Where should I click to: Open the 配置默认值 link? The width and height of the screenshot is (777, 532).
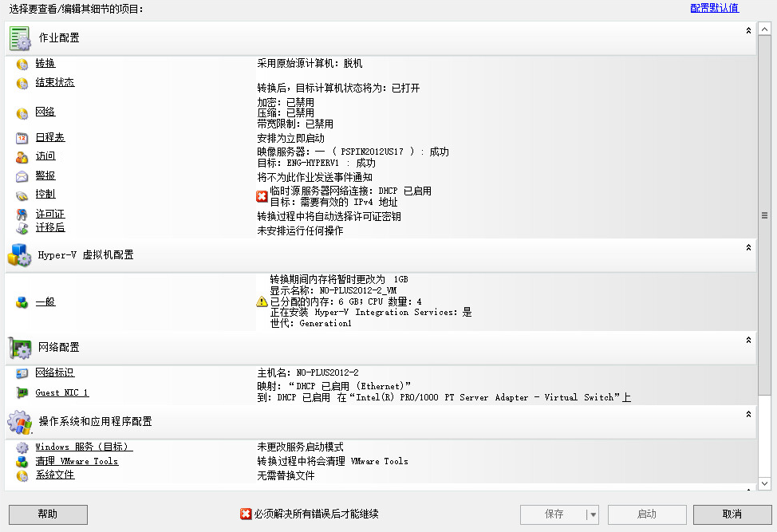[x=714, y=8]
